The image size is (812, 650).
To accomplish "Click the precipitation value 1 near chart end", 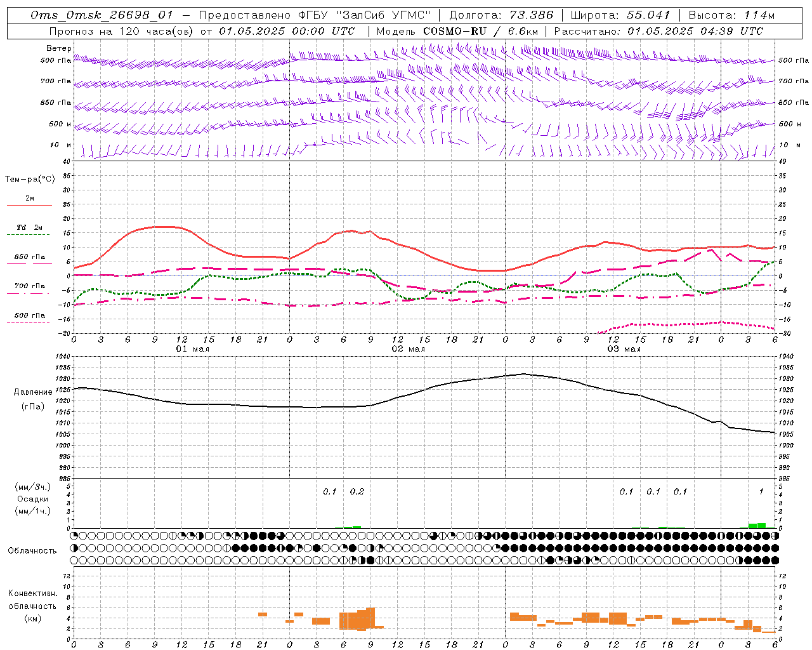I will [x=761, y=491].
